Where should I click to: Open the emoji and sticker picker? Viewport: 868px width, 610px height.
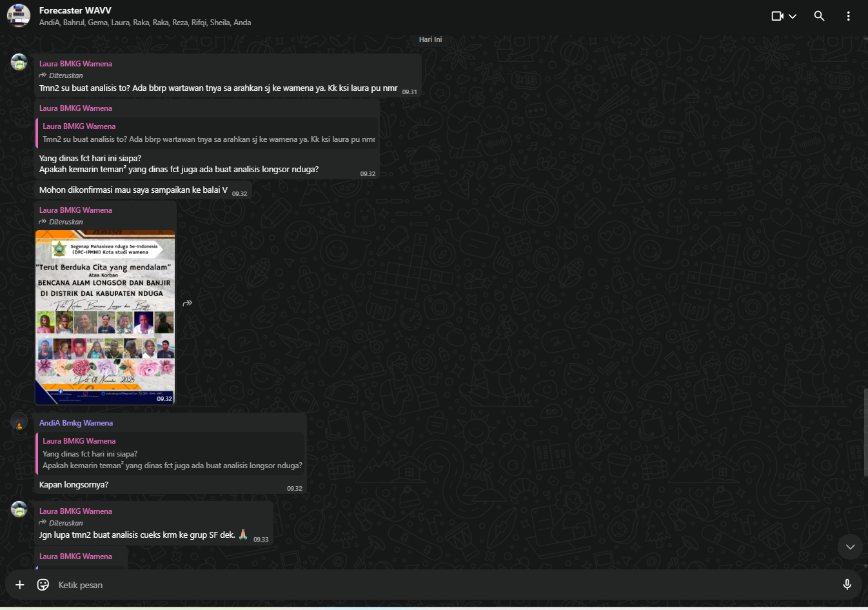pos(43,585)
